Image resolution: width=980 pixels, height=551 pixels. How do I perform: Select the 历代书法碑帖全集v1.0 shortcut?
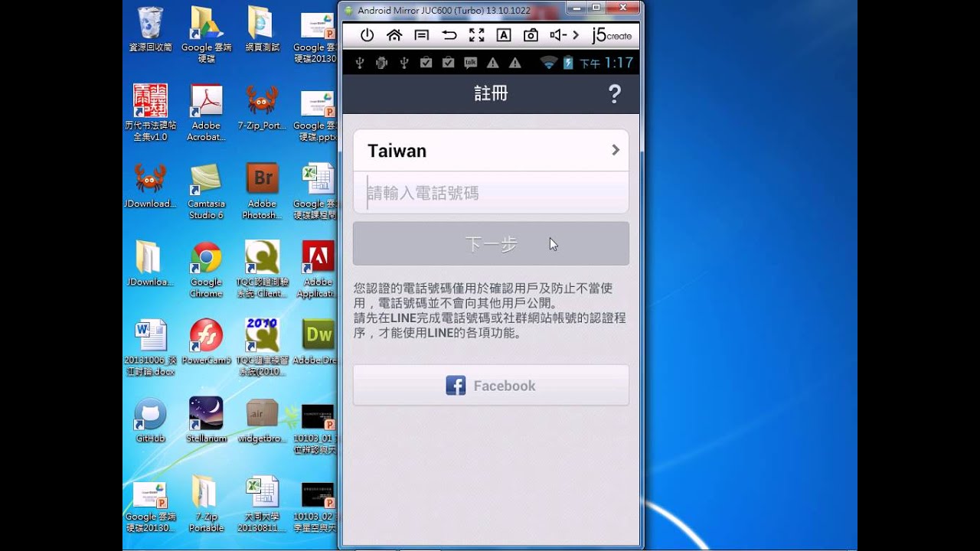tap(150, 112)
